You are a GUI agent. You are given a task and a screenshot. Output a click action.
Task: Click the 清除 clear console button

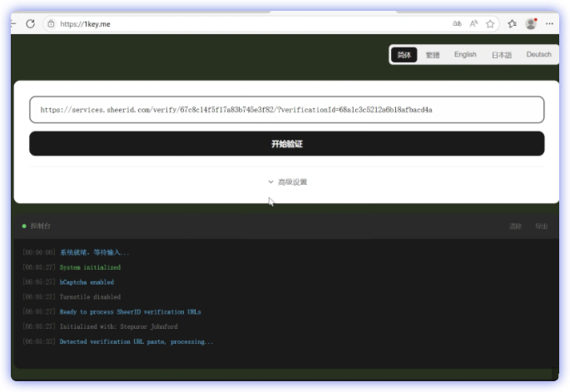(515, 226)
